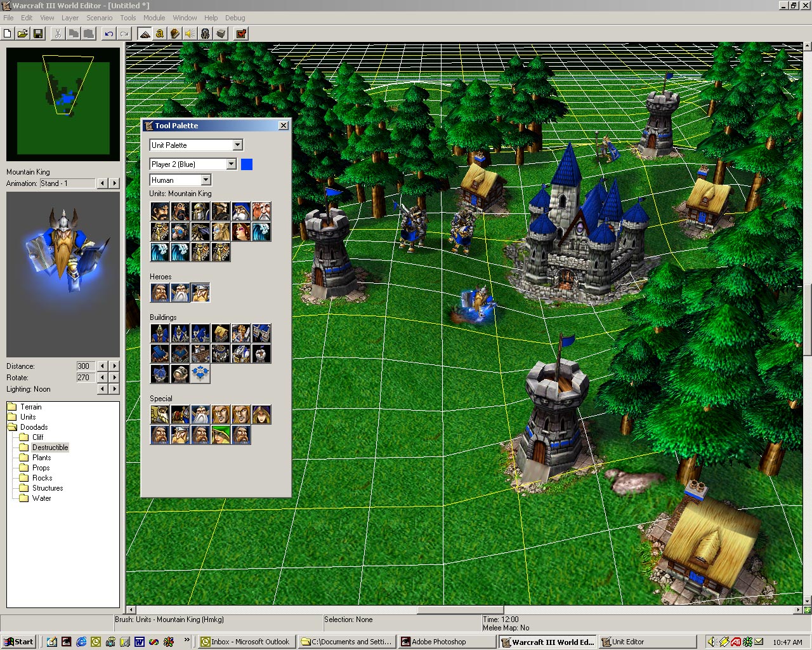Viewport: 812px width, 650px height.
Task: Expand the Human race dropdown
Action: click(x=180, y=180)
